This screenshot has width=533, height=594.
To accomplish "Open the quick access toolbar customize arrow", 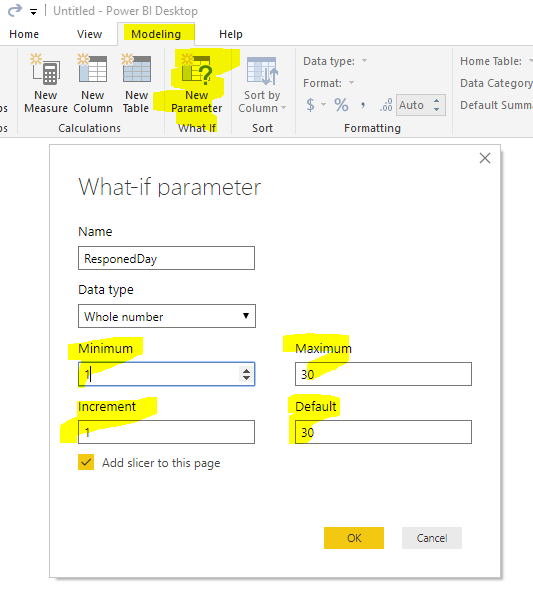I will point(34,12).
